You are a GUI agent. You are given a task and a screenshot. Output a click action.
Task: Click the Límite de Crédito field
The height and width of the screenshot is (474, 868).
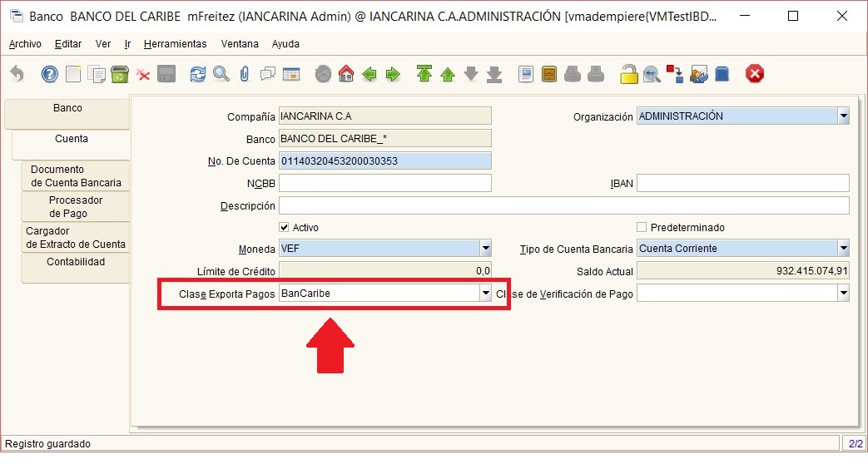384,271
